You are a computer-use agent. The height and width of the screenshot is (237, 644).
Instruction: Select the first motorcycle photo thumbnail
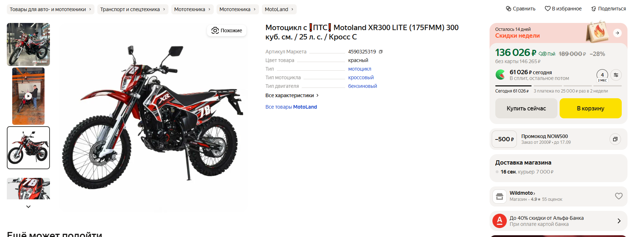coord(28,44)
